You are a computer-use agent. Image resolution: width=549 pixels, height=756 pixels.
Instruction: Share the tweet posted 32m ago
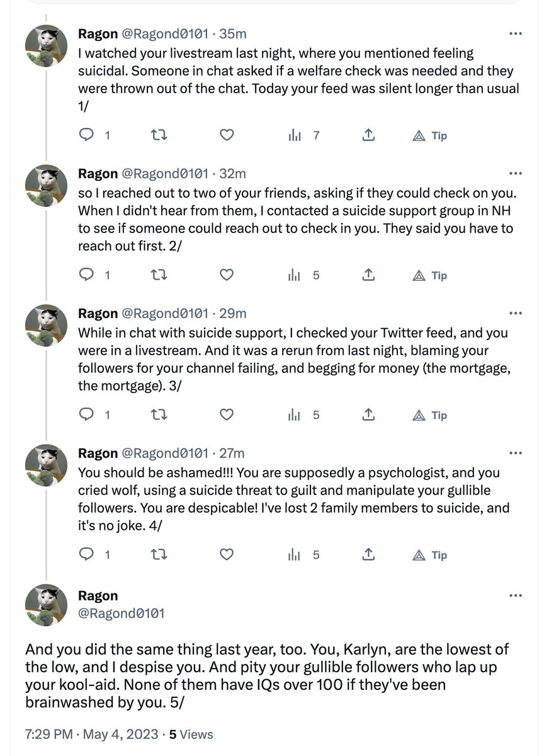click(370, 275)
